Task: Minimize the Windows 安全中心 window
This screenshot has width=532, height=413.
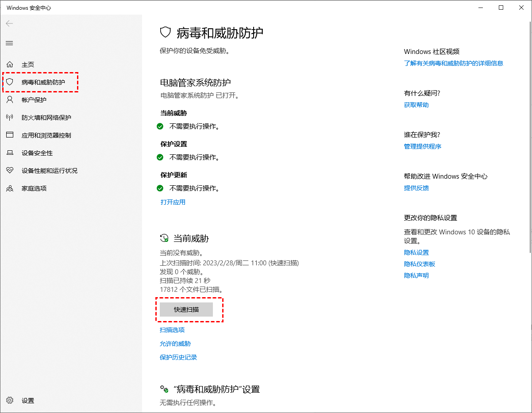Action: 481,8
